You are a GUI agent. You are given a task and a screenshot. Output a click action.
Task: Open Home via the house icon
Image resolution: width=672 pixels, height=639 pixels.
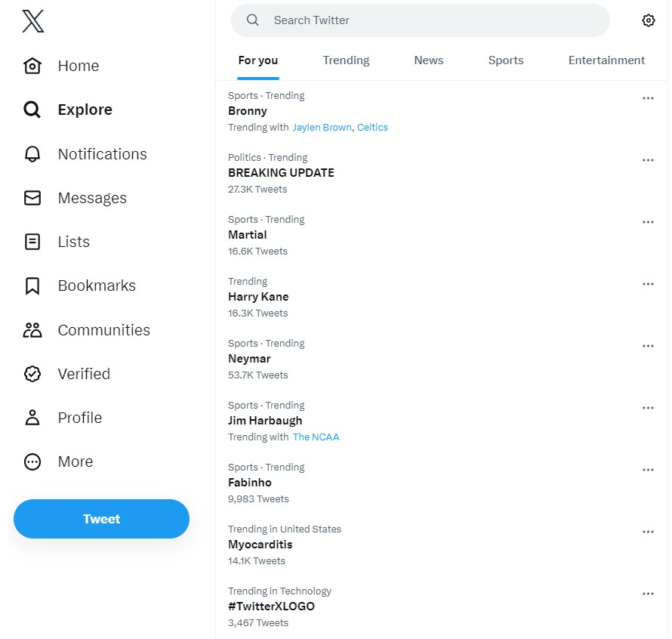click(32, 66)
